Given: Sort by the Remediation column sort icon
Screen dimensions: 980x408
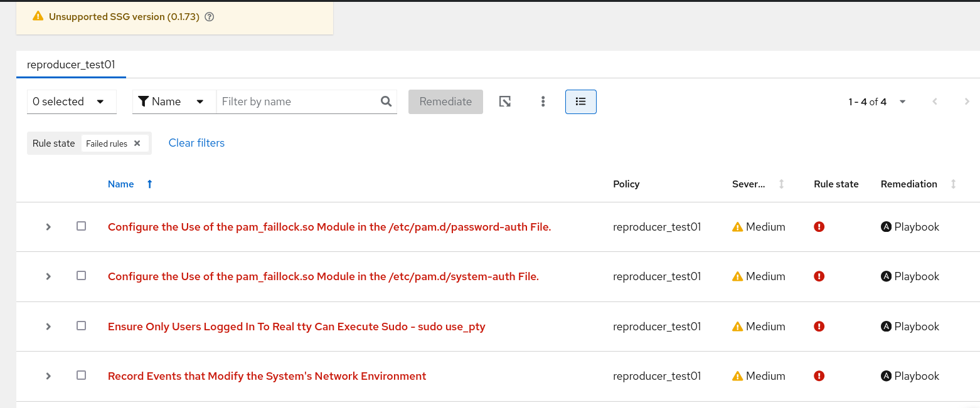Looking at the screenshot, I should tap(953, 184).
